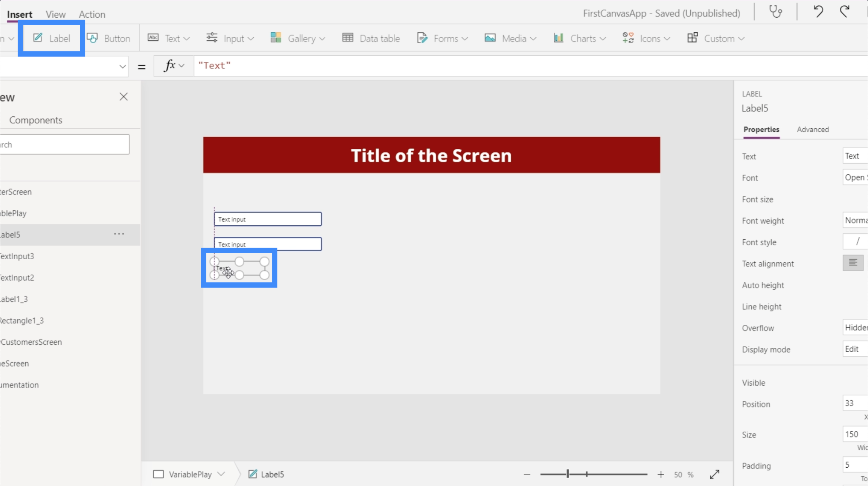Select the first Text input box

(x=268, y=219)
